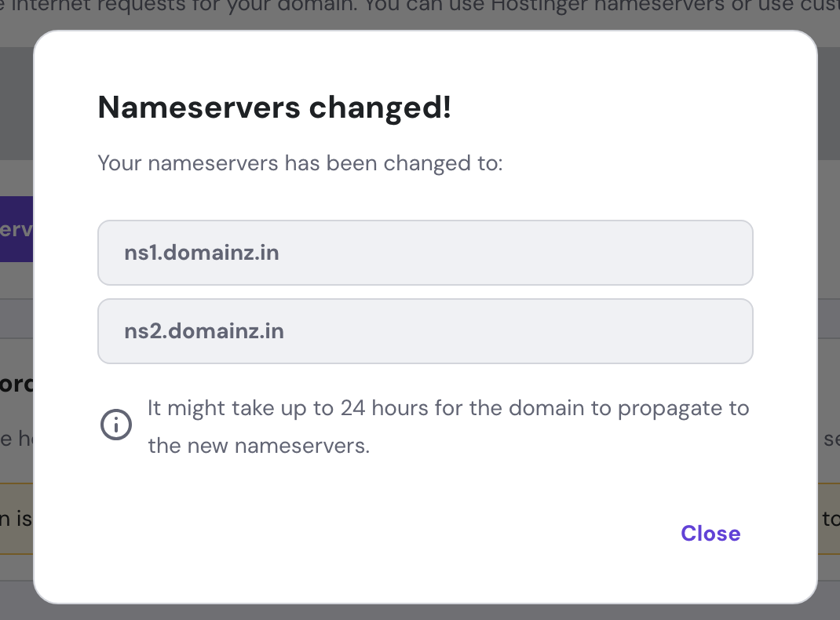The image size is (840, 620).
Task: Click the circled info icon
Action: [116, 426]
